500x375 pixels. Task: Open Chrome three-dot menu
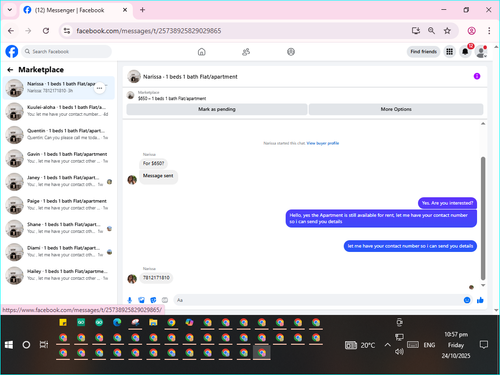pyautogui.click(x=489, y=31)
